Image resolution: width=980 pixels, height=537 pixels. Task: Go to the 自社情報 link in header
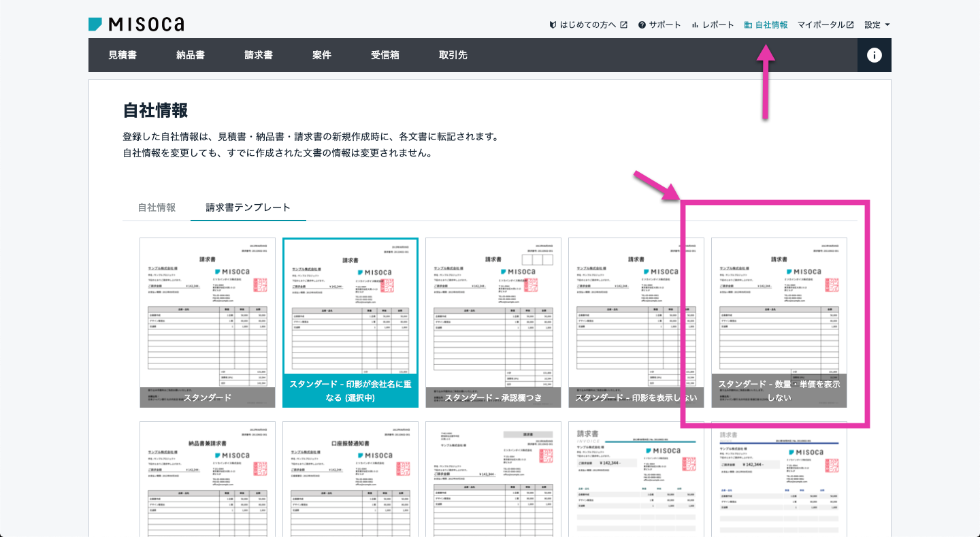(x=766, y=25)
